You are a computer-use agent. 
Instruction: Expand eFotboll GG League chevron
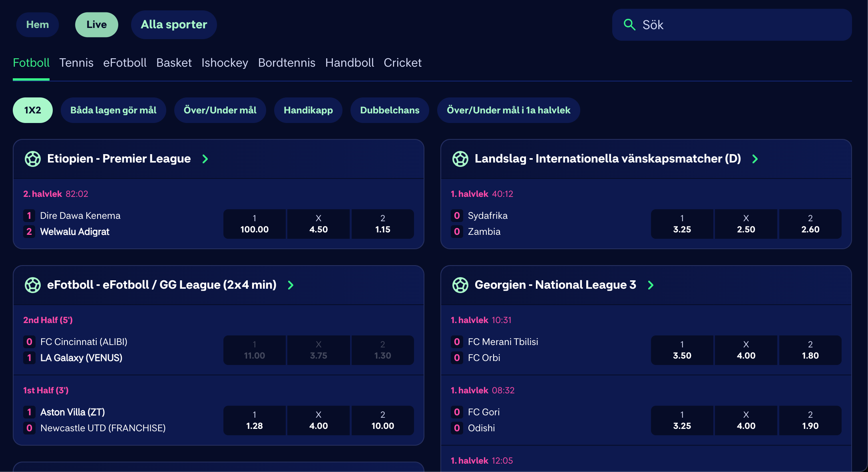[291, 285]
